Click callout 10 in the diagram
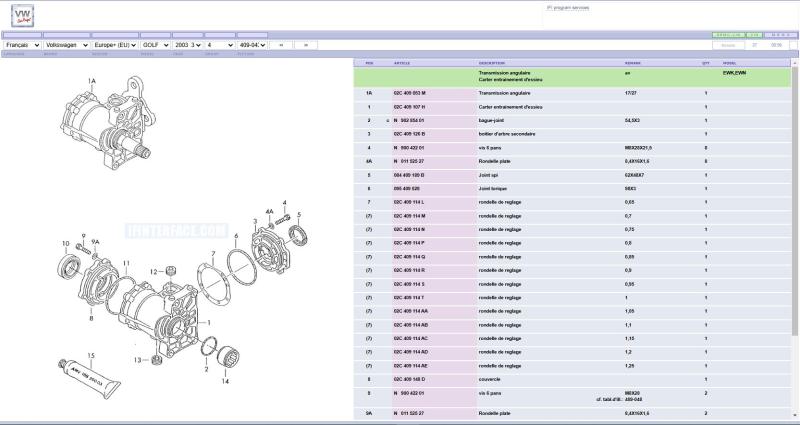Viewport: 800px width, 425px height. tap(65, 243)
